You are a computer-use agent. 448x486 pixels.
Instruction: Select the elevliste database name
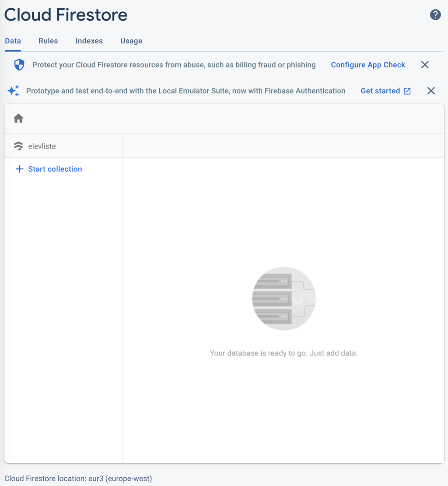point(42,146)
